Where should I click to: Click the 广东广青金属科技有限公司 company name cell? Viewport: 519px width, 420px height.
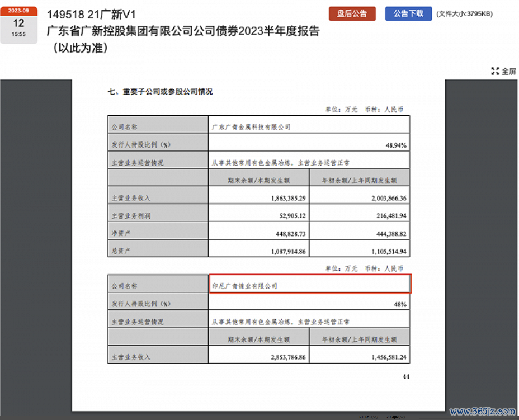[251, 127]
